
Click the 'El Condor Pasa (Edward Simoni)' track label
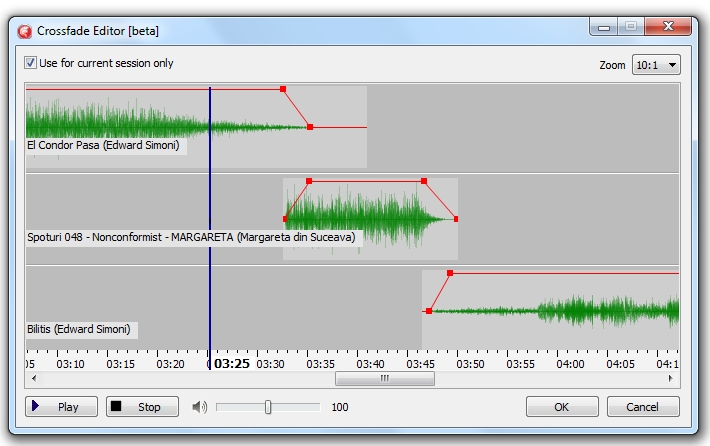coord(104,145)
